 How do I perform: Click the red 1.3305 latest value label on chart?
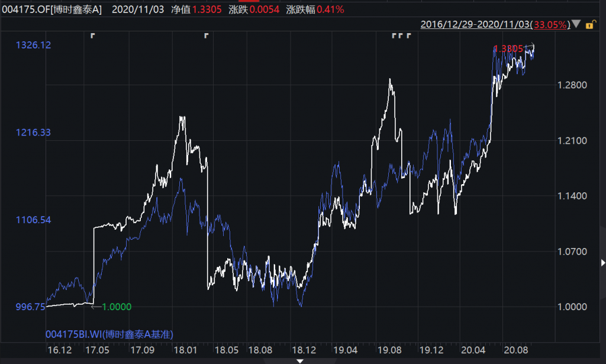(509, 49)
